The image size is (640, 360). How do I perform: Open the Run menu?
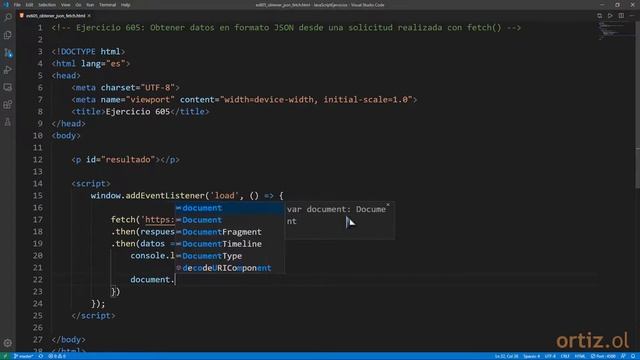tap(90, 5)
